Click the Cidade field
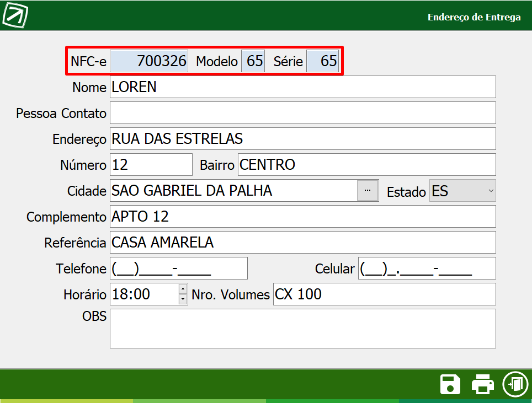 point(233,191)
